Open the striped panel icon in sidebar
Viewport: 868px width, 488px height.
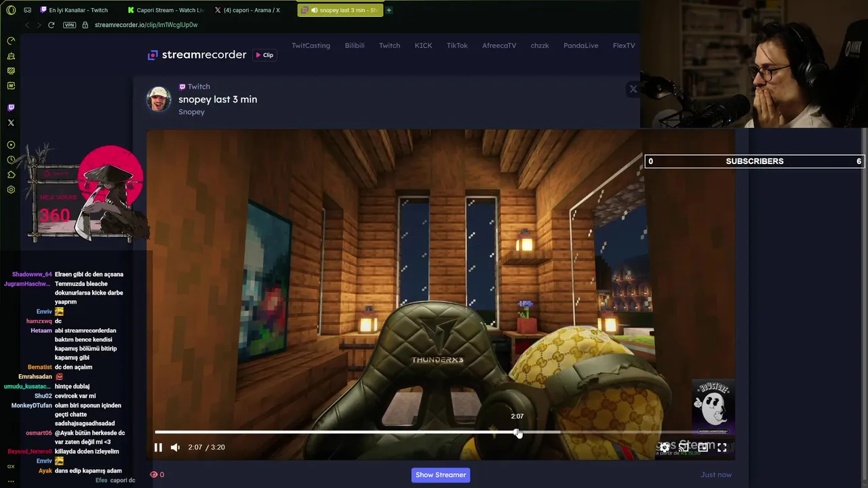(x=11, y=70)
